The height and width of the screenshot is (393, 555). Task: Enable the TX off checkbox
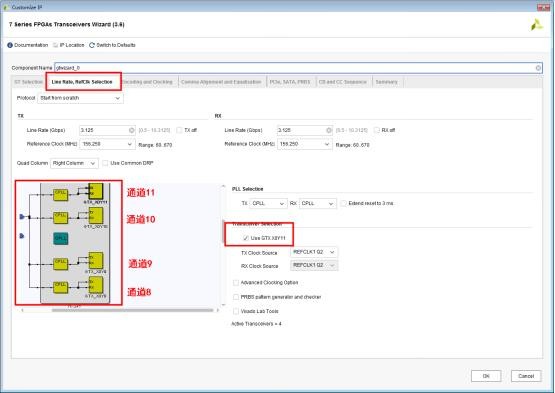[x=179, y=130]
